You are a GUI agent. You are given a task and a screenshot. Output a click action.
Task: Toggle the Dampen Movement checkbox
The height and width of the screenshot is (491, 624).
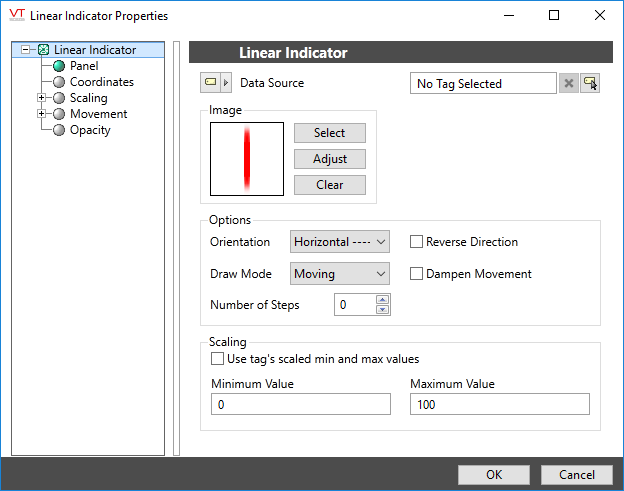(x=416, y=273)
